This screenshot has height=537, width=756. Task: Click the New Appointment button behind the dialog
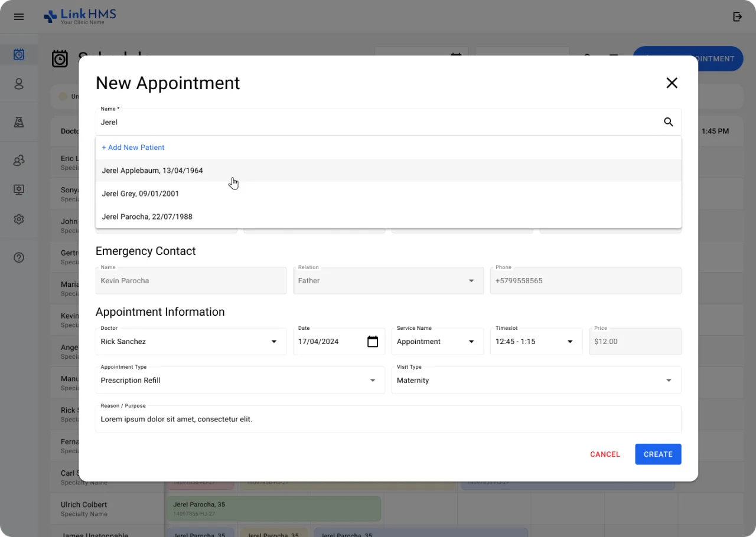pos(720,58)
